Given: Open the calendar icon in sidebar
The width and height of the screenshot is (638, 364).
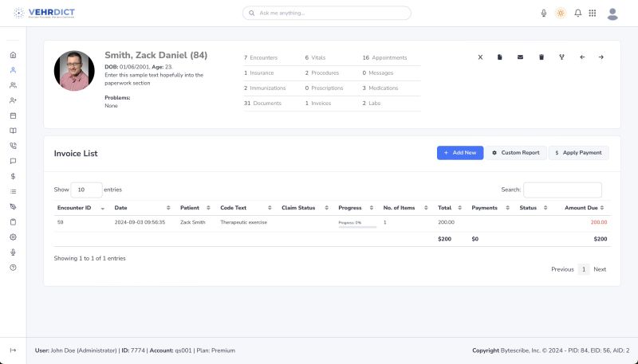Looking at the screenshot, I should click(13, 115).
